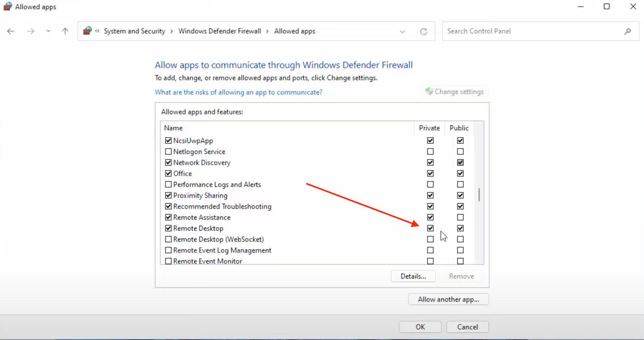Enable the Remote Event Monitor checkbox

click(168, 261)
